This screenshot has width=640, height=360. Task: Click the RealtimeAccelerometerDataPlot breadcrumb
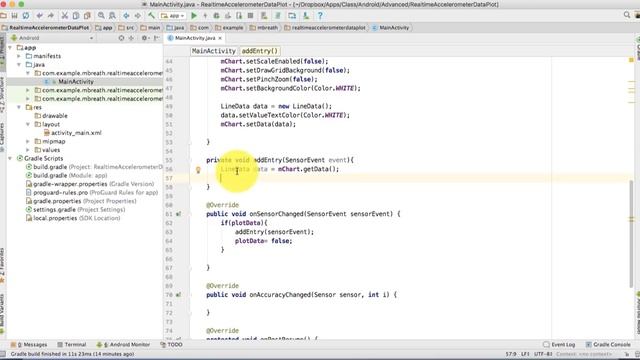coord(45,28)
